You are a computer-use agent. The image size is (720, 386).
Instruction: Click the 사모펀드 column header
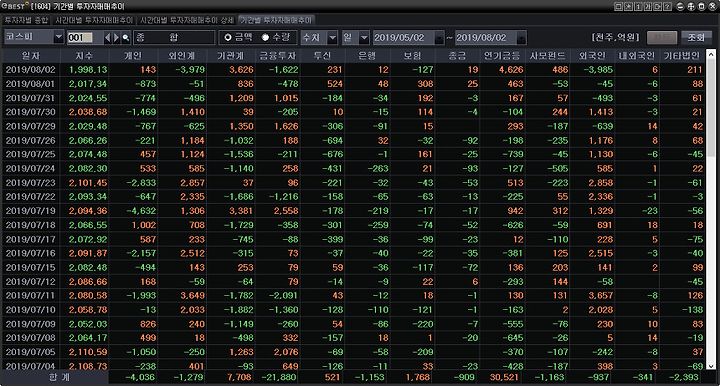click(x=547, y=56)
